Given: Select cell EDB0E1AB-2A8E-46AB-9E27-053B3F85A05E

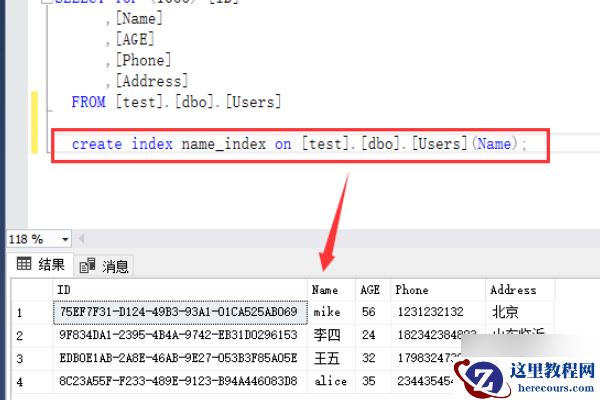Looking at the screenshot, I should (180, 358).
